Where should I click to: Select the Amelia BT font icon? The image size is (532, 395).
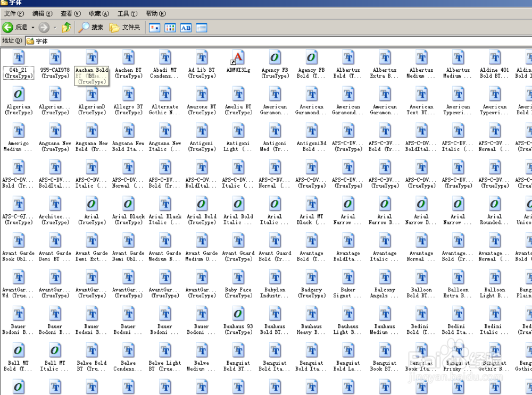coord(238,94)
